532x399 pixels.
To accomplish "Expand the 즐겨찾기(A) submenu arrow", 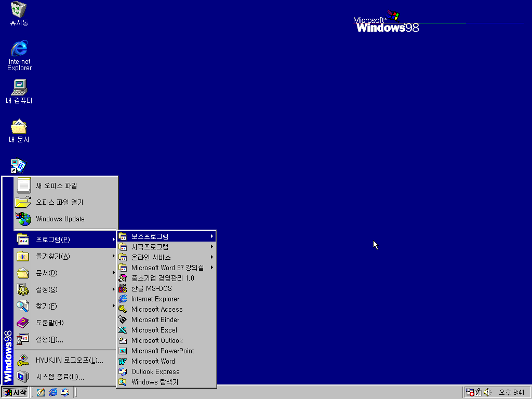I will (113, 256).
